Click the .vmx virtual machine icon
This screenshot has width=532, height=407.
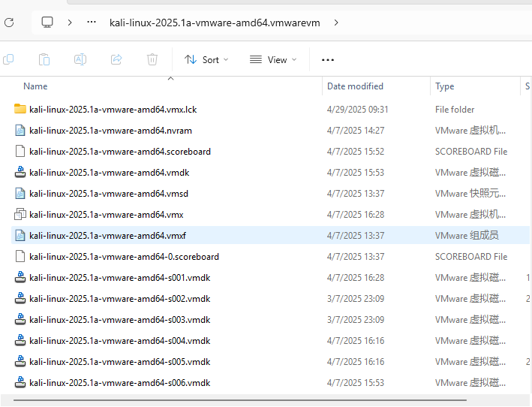(x=20, y=214)
